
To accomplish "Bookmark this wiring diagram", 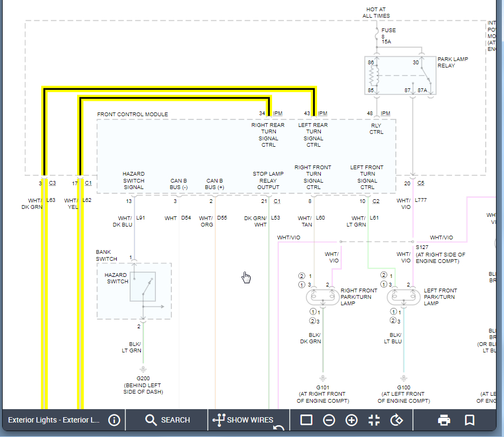I will [470, 420].
